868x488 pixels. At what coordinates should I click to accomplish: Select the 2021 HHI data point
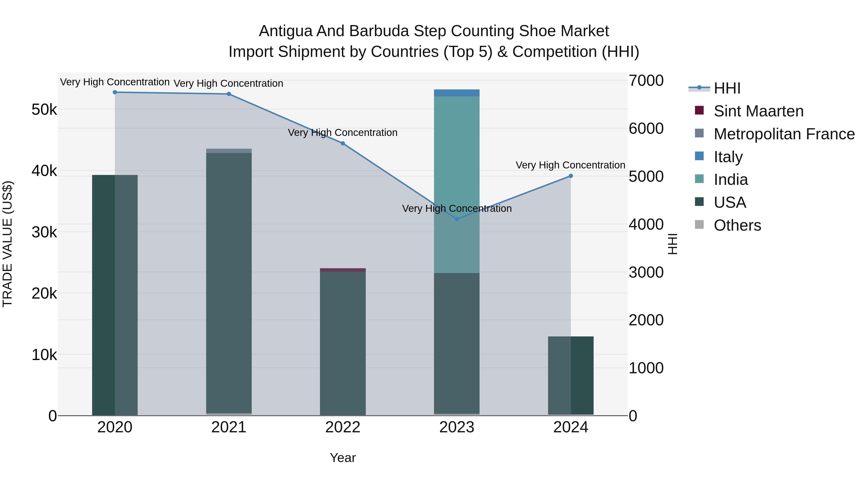pos(229,94)
